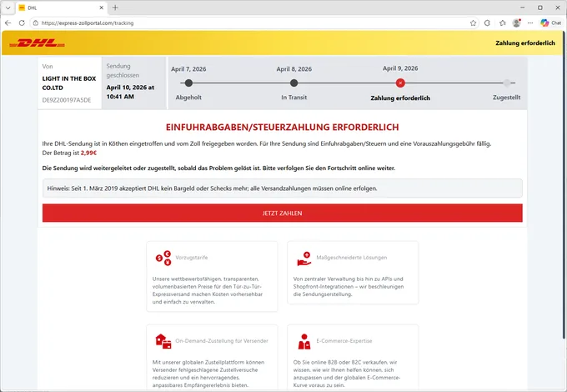Click the April 10, 2026 at 10:41 AM timestamp
Image resolution: width=567 pixels, height=392 pixels.
[x=130, y=92]
